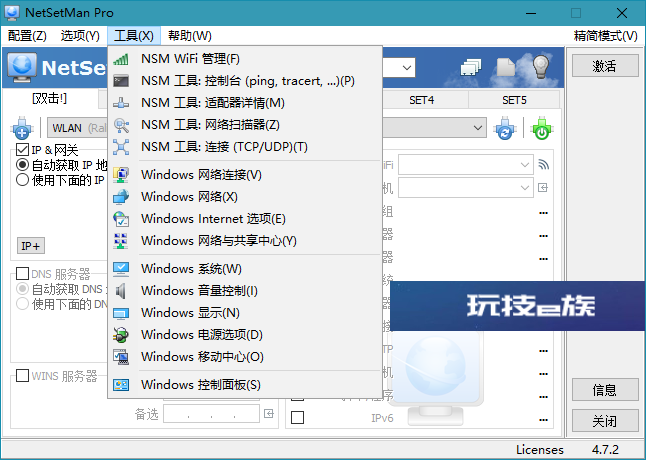Click the 音量控制 speaker icon

pyautogui.click(x=121, y=291)
